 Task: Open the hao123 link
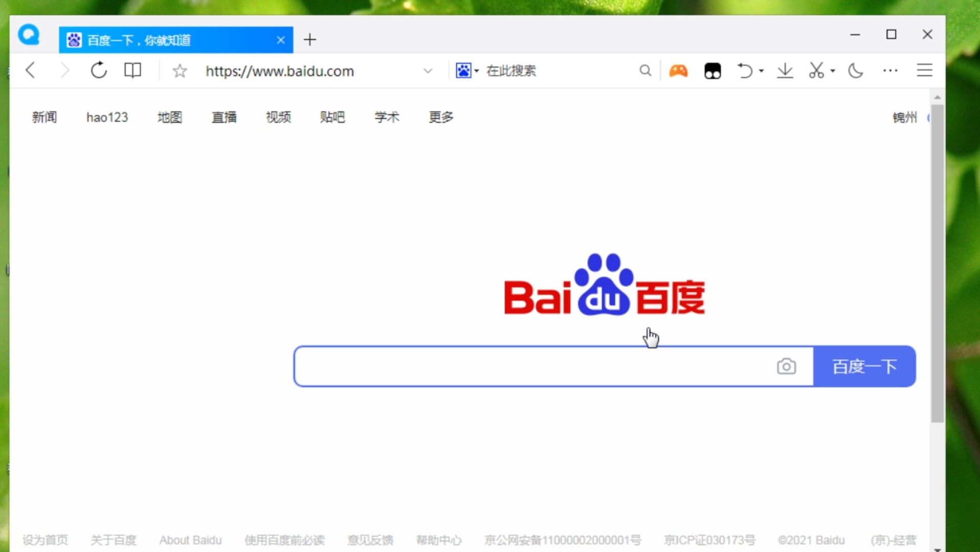[107, 117]
